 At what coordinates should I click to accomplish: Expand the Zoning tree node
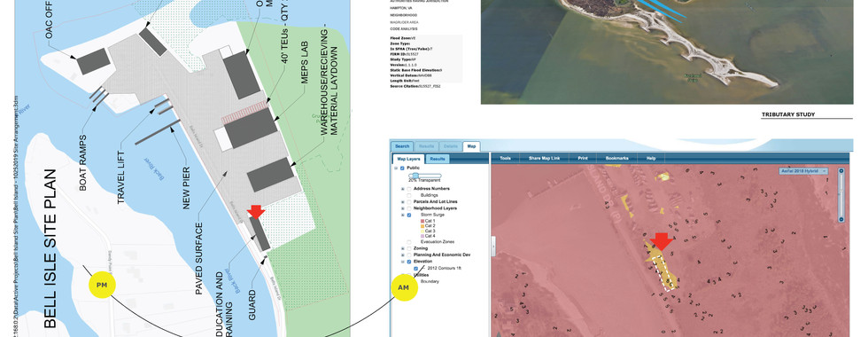(402, 248)
